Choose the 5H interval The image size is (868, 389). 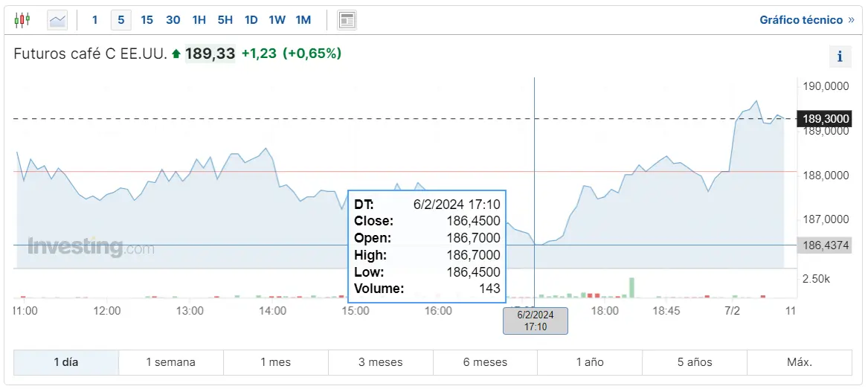225,20
